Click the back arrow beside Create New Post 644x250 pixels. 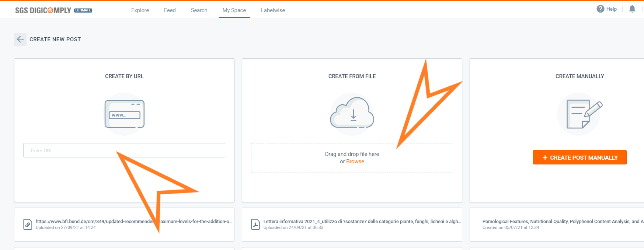click(20, 39)
